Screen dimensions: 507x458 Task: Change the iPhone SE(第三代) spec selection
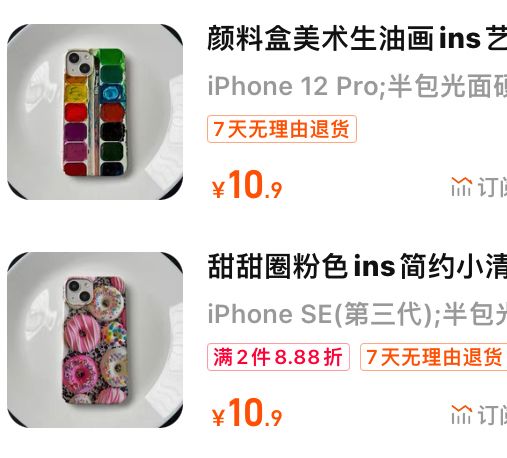click(x=357, y=314)
